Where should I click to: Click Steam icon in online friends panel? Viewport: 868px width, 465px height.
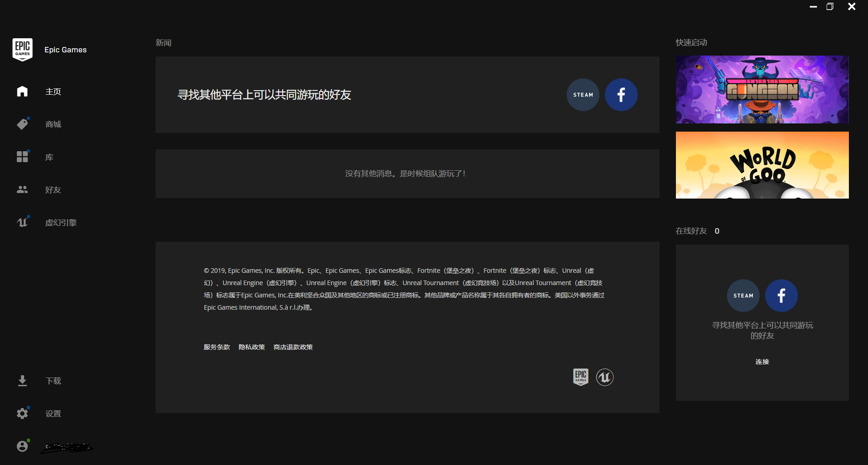743,296
